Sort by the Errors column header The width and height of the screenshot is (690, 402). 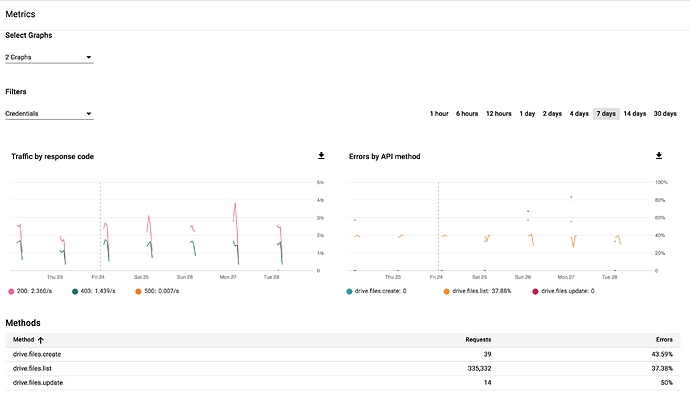click(664, 340)
